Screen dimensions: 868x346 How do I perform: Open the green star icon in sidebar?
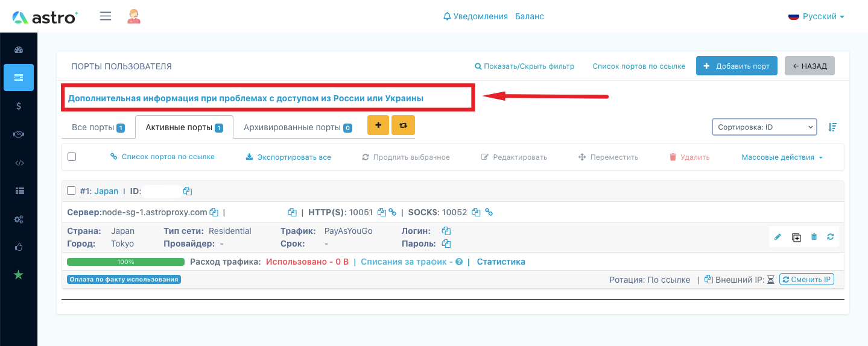pos(19,275)
